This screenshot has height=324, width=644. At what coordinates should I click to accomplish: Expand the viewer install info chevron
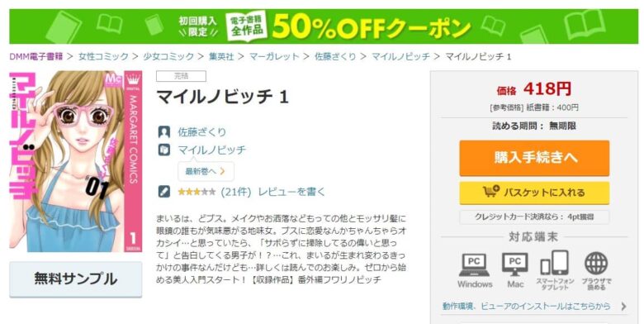pyautogui.click(x=624, y=307)
